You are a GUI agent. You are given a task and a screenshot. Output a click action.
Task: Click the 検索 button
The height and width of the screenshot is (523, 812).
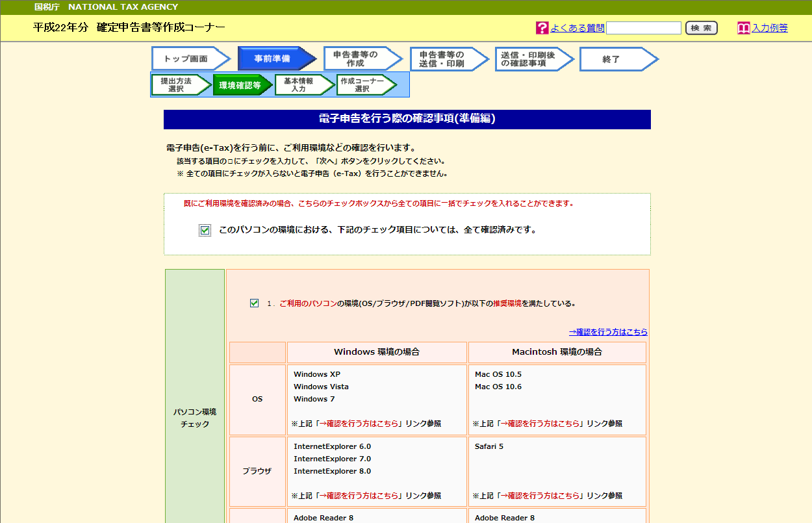tap(702, 28)
